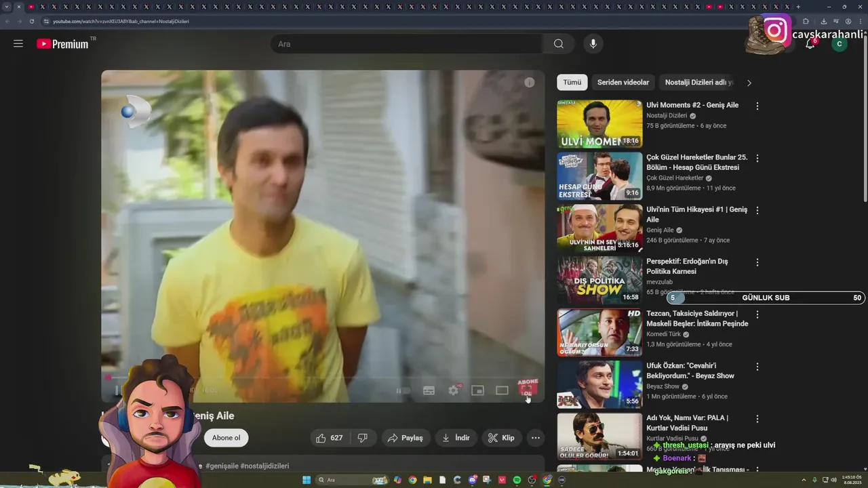868x488 pixels.
Task: Open File Explorer from taskbar
Action: click(x=427, y=480)
